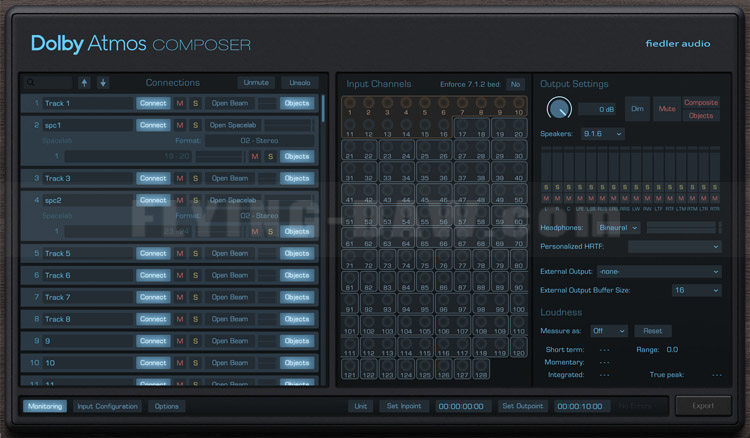Select input channel 100 knob
Viewport: 750px width, 438px height.
519,300
